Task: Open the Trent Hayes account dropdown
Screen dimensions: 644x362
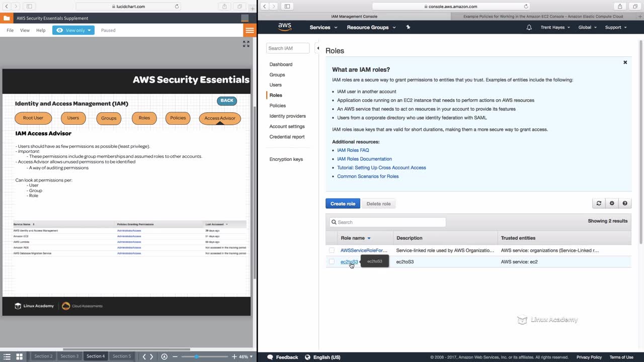Action: click(555, 27)
